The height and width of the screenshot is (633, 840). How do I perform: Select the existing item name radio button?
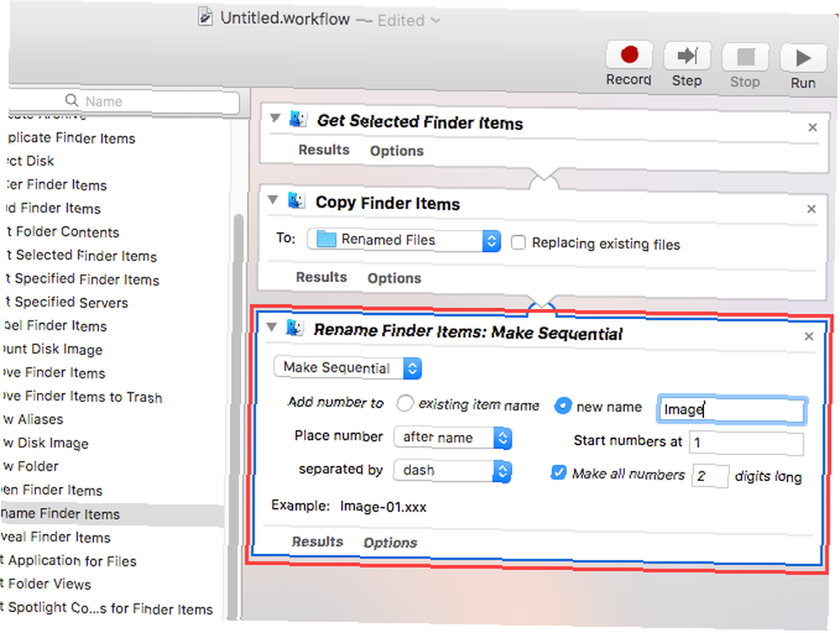(x=405, y=403)
